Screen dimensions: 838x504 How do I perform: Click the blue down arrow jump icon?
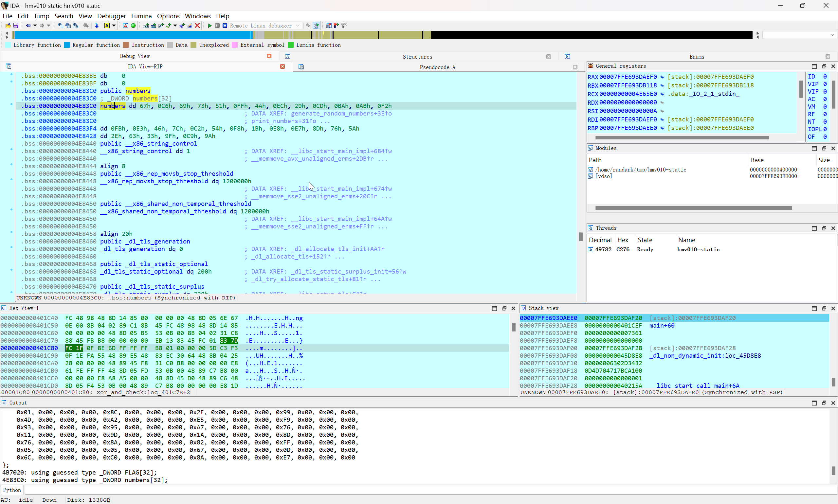(97, 26)
